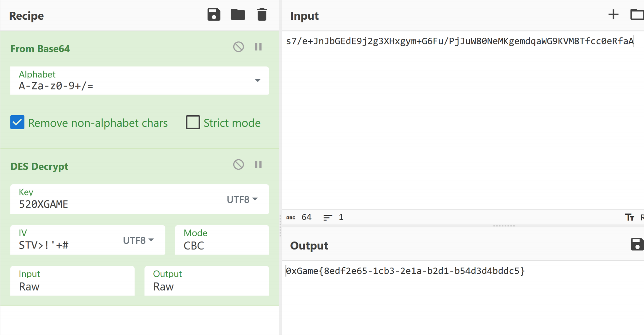Enable Strict mode checkbox
Viewport: 644px width, 335px height.
193,123
